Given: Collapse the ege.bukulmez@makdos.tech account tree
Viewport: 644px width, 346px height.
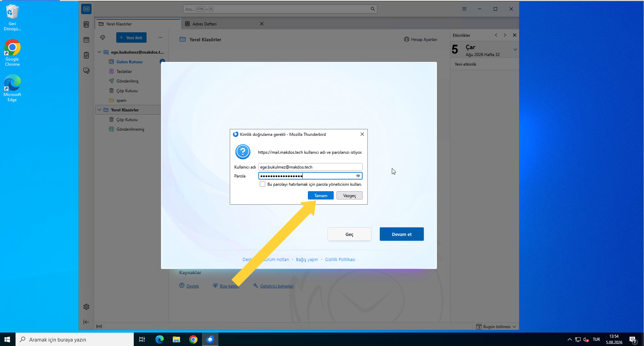Looking at the screenshot, I should tap(99, 52).
